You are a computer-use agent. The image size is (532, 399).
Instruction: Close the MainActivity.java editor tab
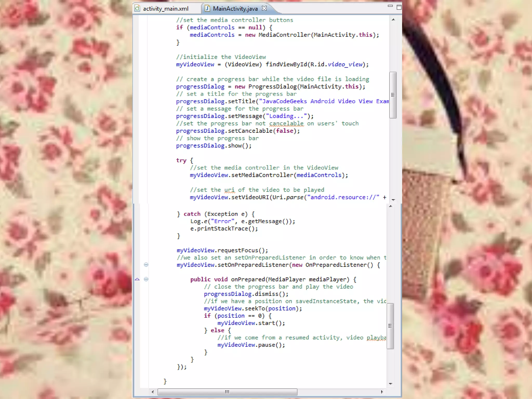[264, 8]
